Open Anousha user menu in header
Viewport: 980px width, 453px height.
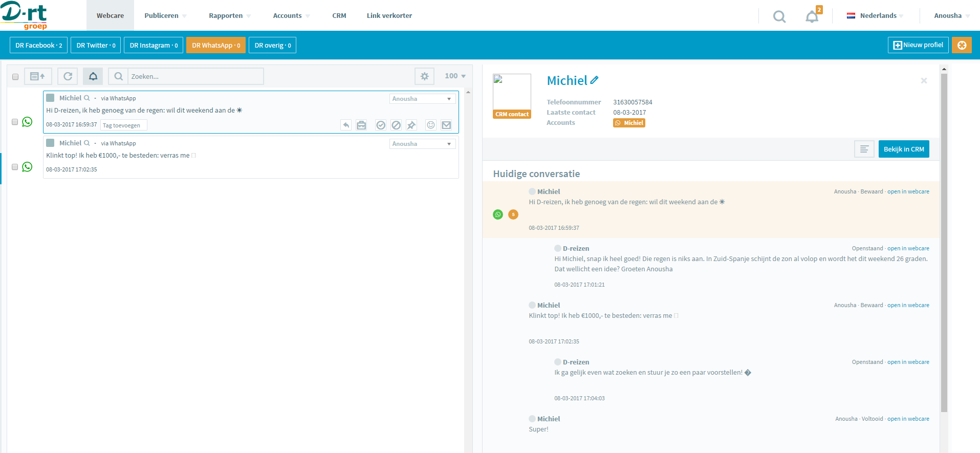[x=952, y=15]
